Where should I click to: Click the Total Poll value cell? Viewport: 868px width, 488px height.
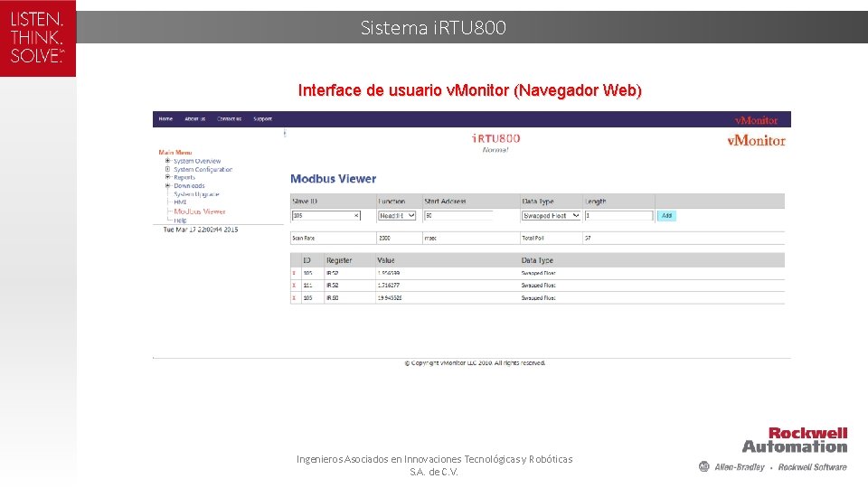pyautogui.click(x=588, y=238)
